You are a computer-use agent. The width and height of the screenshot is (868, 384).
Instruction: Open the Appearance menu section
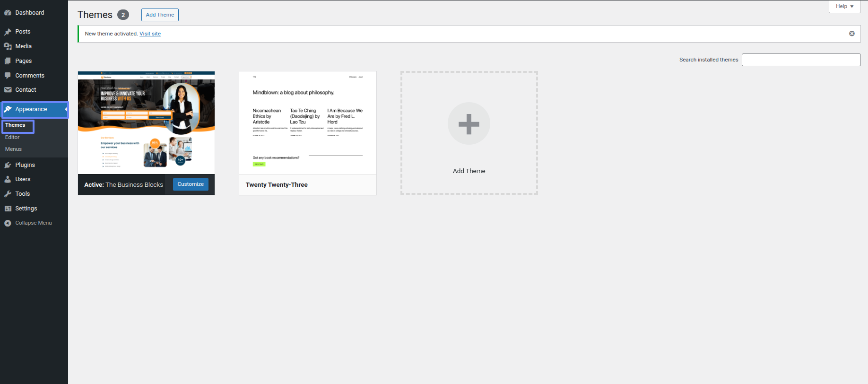(31, 109)
